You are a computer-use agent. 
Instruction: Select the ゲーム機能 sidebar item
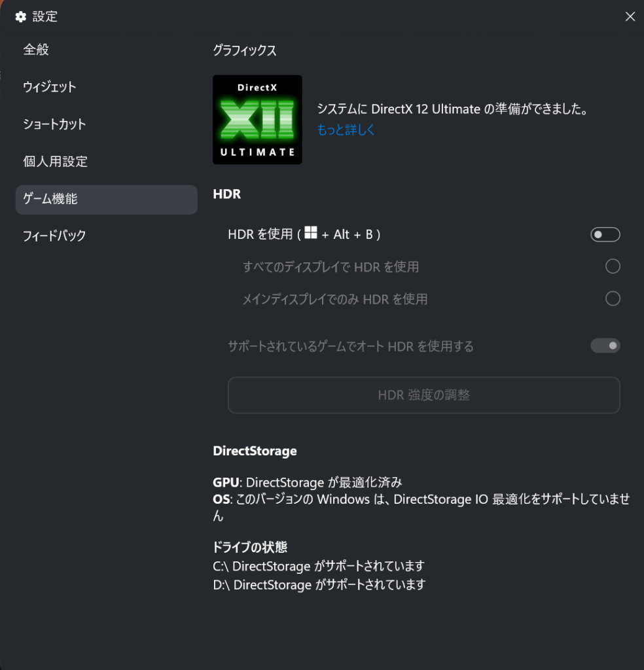(107, 200)
